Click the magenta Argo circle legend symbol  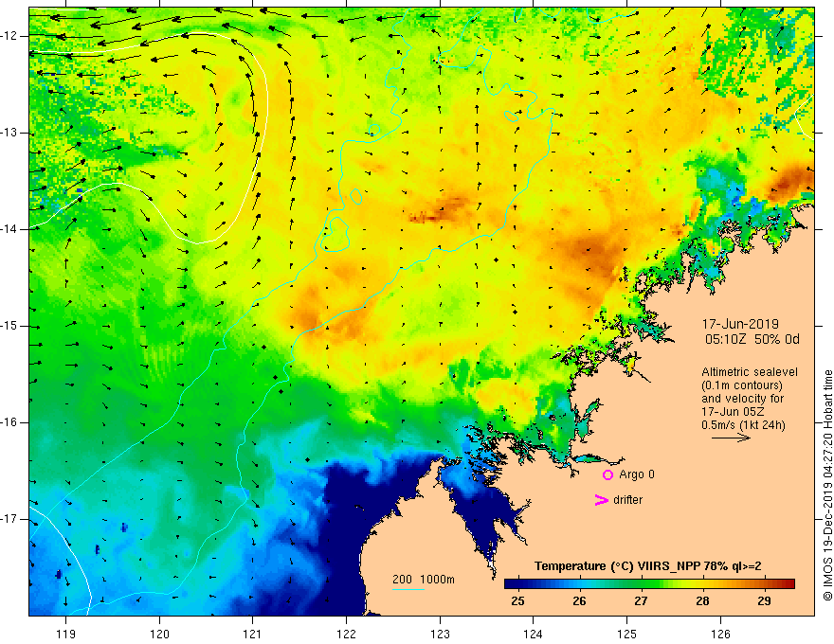[607, 475]
